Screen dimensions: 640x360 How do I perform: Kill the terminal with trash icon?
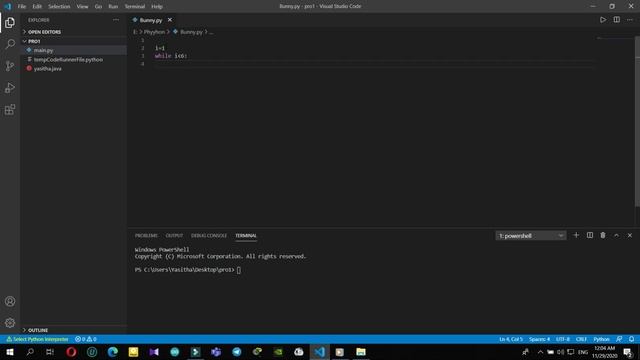click(x=603, y=235)
